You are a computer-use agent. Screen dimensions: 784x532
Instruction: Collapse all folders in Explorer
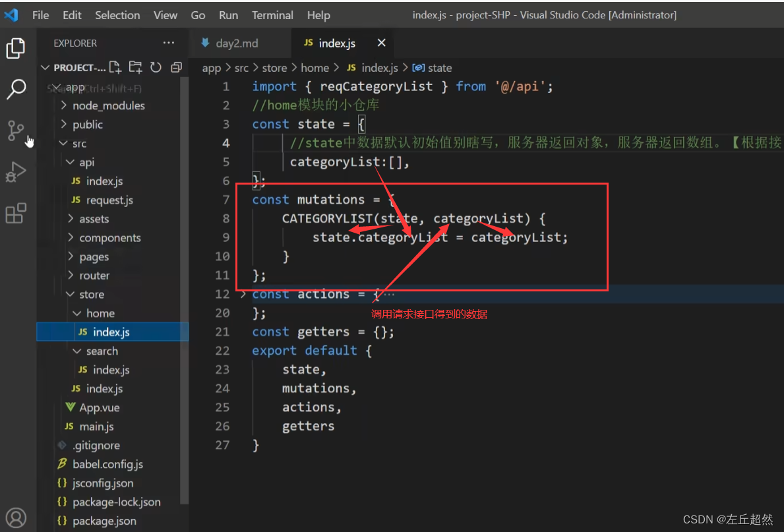(176, 67)
